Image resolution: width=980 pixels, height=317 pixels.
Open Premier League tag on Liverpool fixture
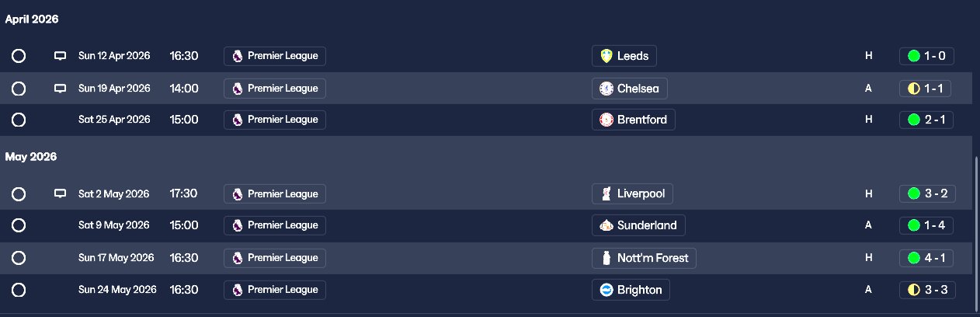coord(275,193)
